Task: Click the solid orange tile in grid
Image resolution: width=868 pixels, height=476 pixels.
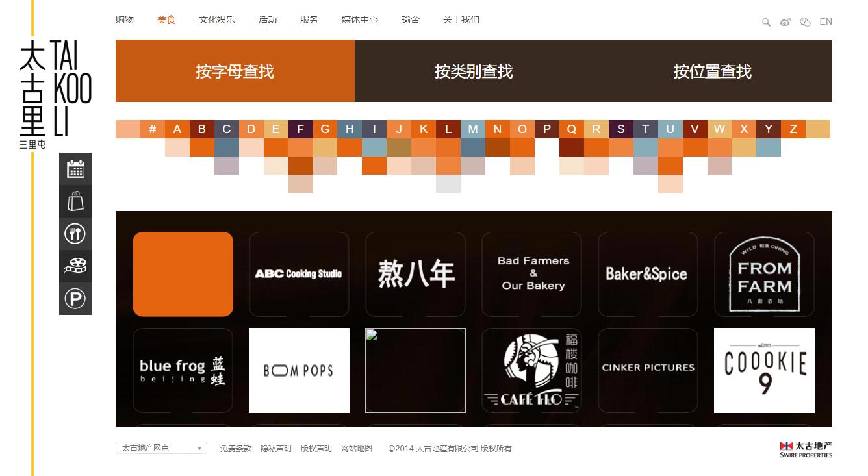Action: (183, 274)
